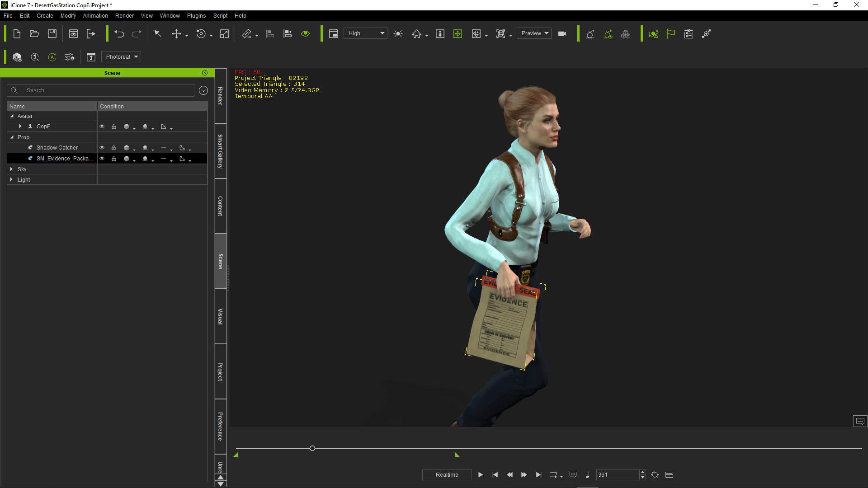The height and width of the screenshot is (488, 868).
Task: Open the mini viewport picture-in-picture icon
Action: 333,34
